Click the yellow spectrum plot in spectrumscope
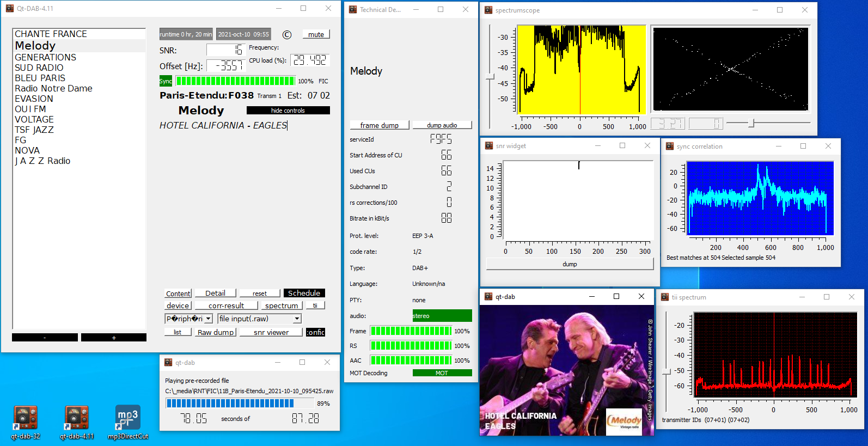 (581, 69)
